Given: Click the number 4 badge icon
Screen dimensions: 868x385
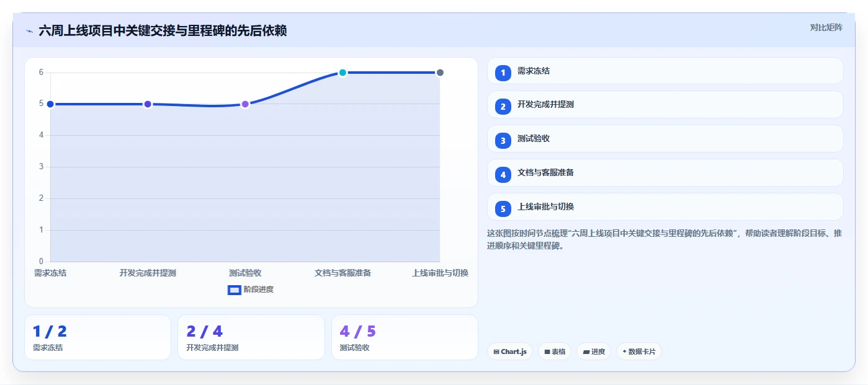Looking at the screenshot, I should click(503, 175).
